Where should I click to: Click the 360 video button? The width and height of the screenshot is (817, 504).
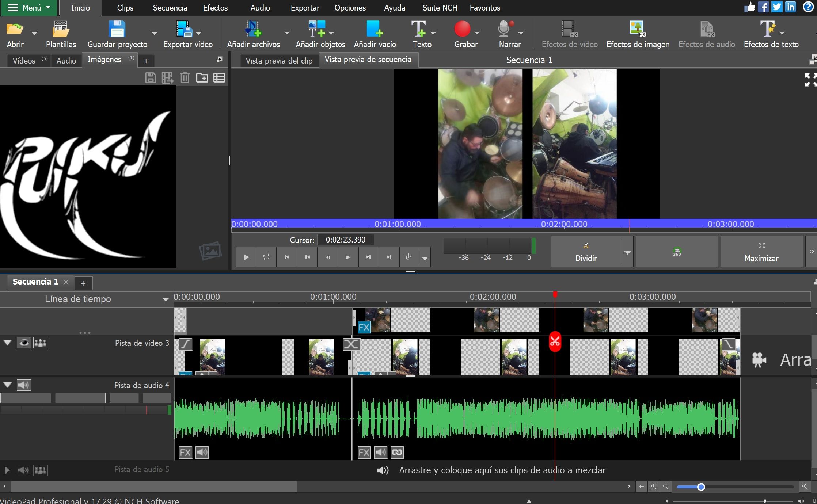[x=677, y=252]
